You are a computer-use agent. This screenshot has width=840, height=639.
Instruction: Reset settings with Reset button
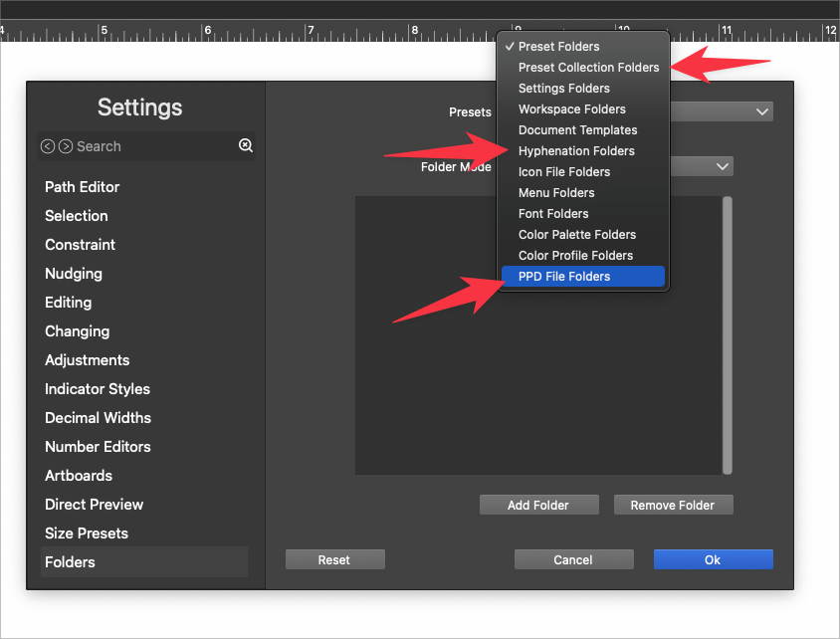[x=334, y=560]
